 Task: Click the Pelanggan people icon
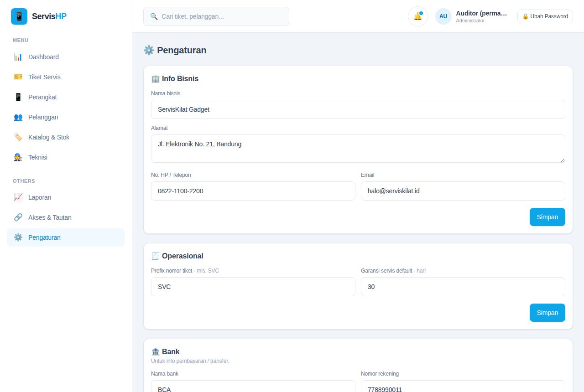click(x=18, y=117)
